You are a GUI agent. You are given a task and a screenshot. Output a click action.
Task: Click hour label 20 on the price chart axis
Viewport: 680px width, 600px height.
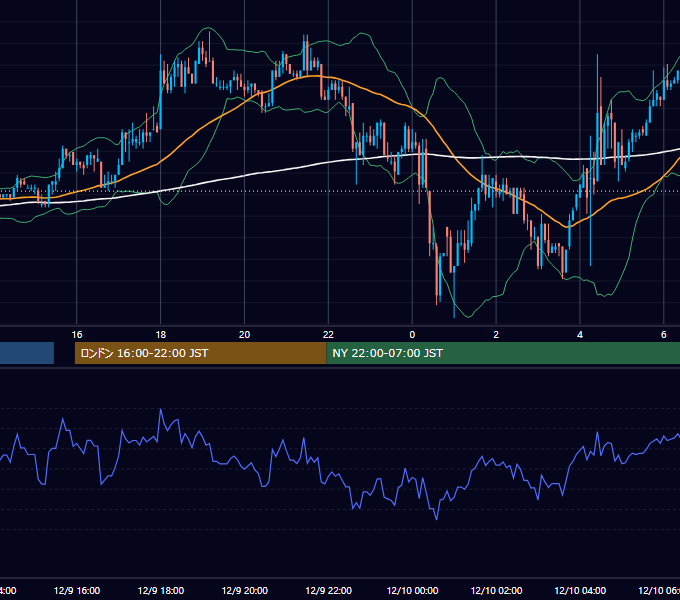[x=245, y=335]
